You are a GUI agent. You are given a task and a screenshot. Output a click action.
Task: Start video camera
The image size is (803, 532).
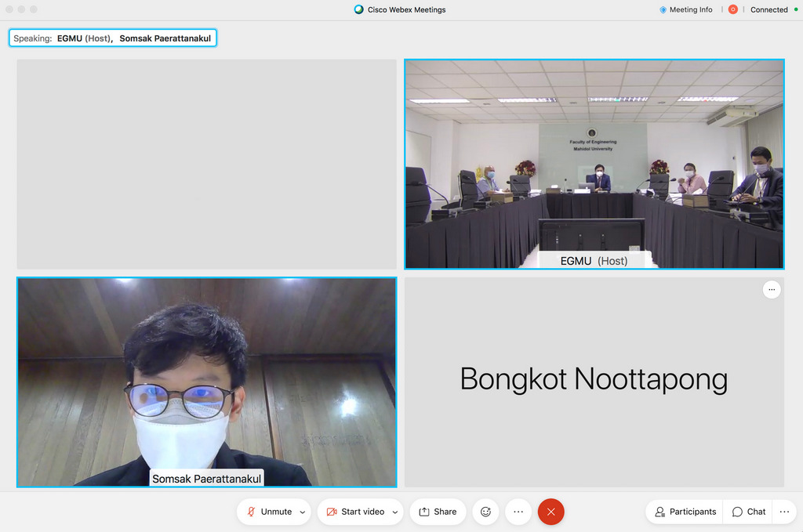click(354, 512)
